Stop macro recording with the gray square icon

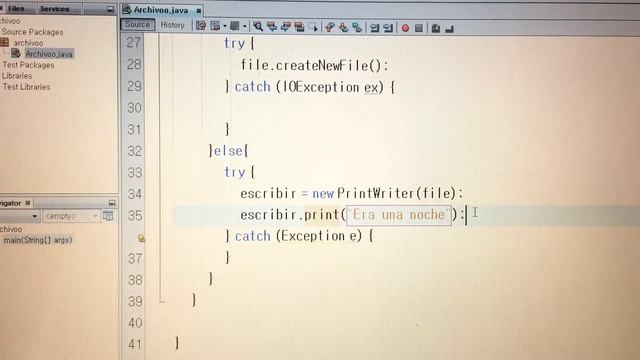(419, 28)
